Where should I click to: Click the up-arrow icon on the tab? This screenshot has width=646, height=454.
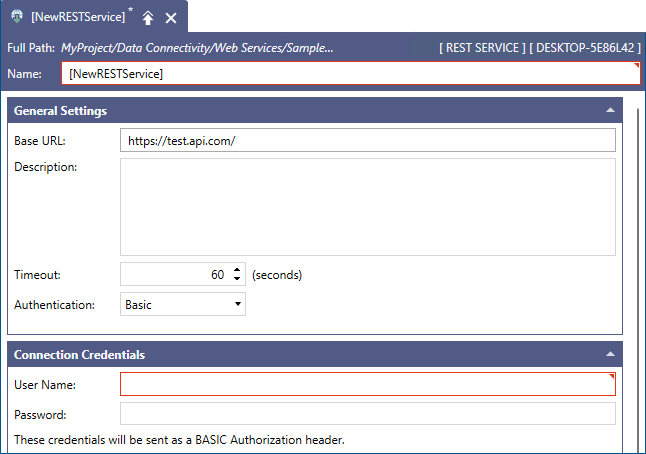click(148, 18)
